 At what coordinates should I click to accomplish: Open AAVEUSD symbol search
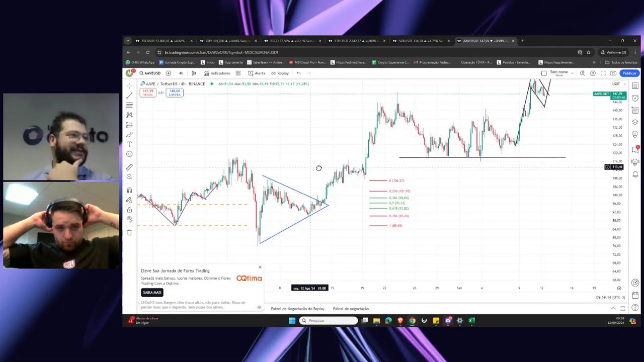150,73
